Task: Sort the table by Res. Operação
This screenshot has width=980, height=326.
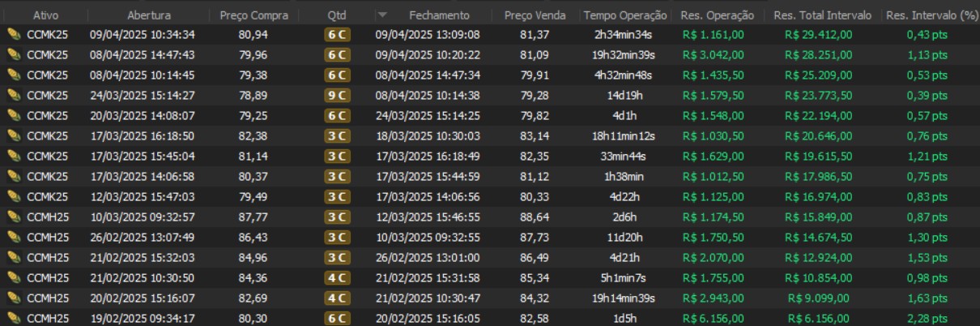Action: 717,15
